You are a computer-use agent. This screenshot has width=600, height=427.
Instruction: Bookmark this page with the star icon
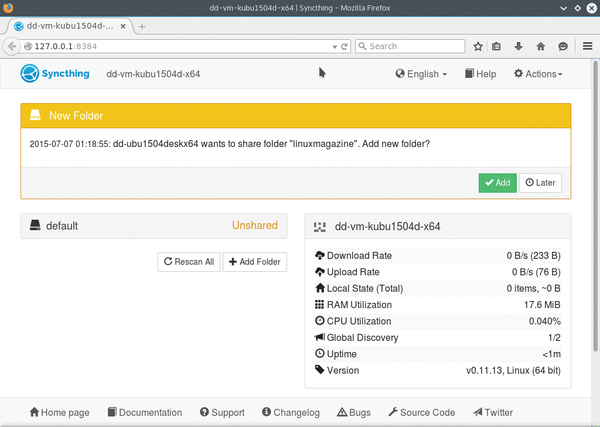(x=478, y=46)
